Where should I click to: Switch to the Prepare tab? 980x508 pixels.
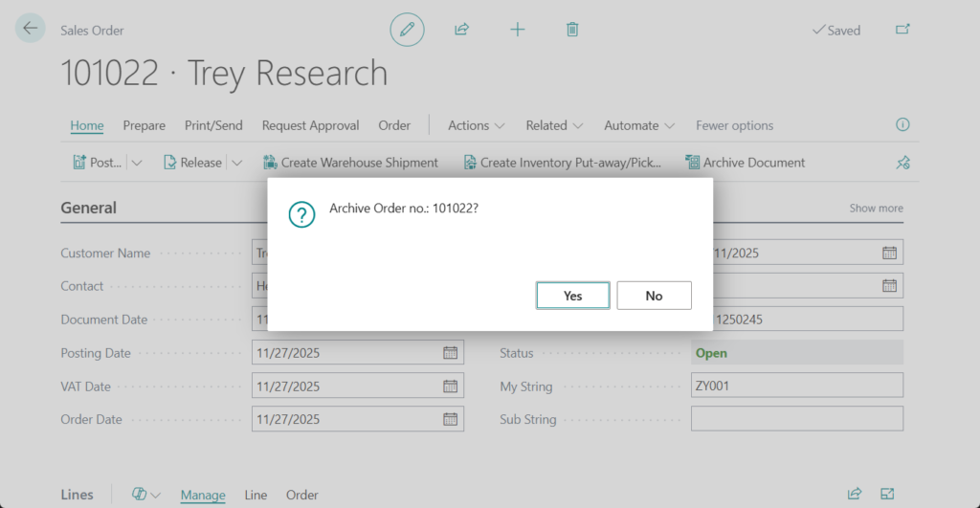[145, 125]
